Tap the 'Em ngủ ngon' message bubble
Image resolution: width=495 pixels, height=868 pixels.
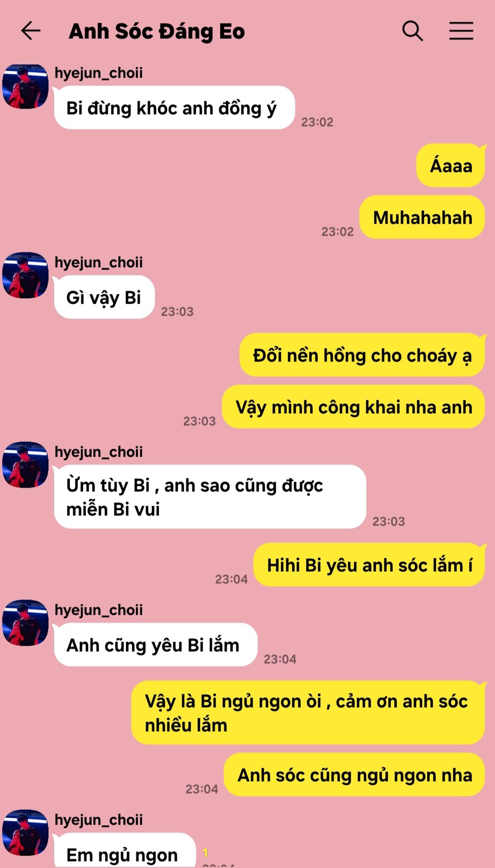coord(125,850)
